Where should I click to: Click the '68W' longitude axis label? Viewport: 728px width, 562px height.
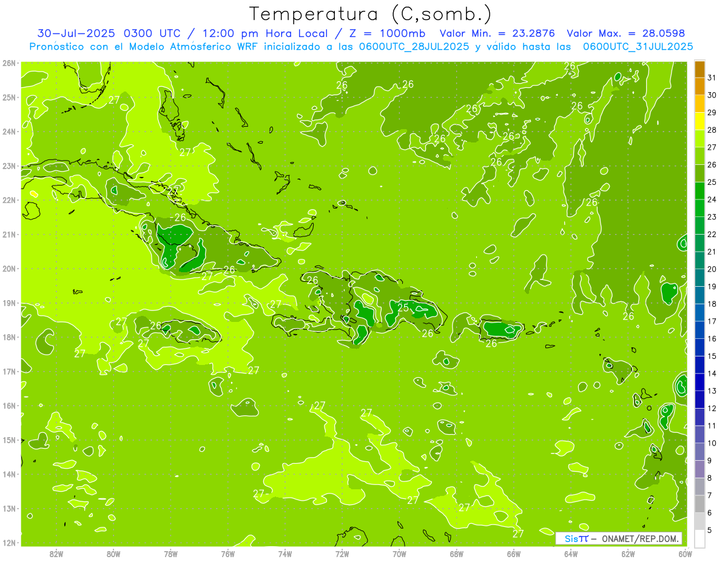[x=456, y=554]
